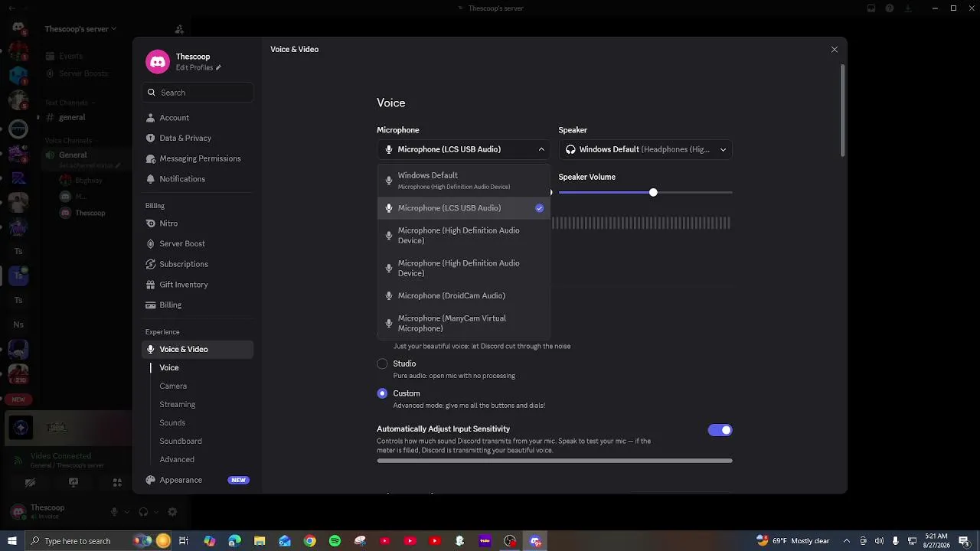Launch Google Chrome from taskbar
The width and height of the screenshot is (980, 551).
pos(310,541)
